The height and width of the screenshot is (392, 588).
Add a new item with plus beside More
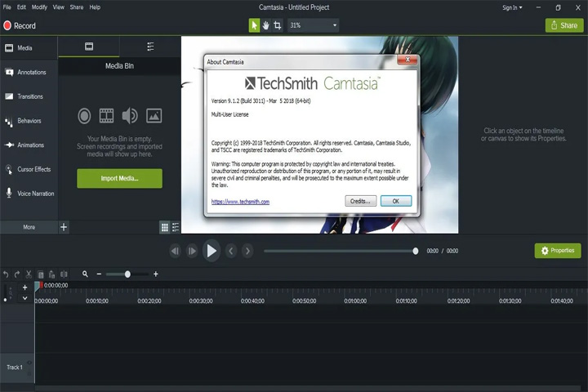(x=64, y=227)
